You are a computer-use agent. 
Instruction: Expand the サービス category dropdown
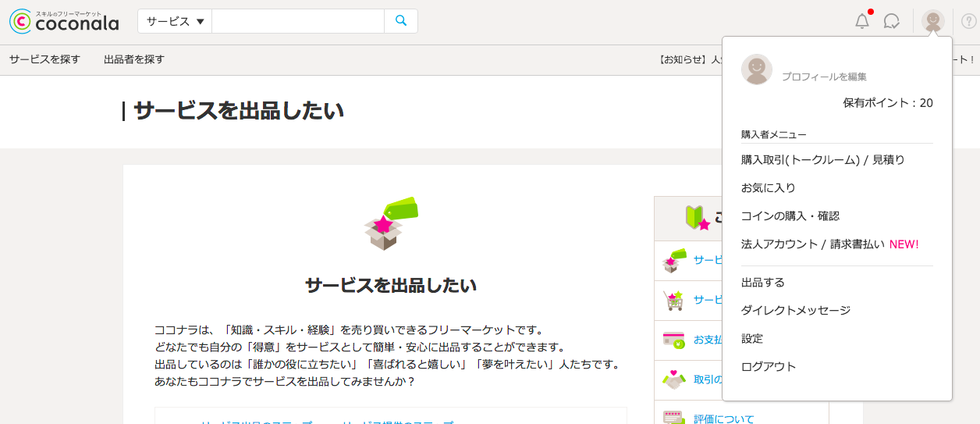pos(175,21)
